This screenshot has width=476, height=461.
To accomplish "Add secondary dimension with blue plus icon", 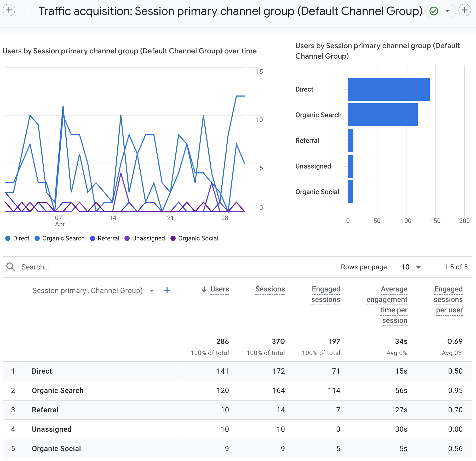I will pos(167,290).
